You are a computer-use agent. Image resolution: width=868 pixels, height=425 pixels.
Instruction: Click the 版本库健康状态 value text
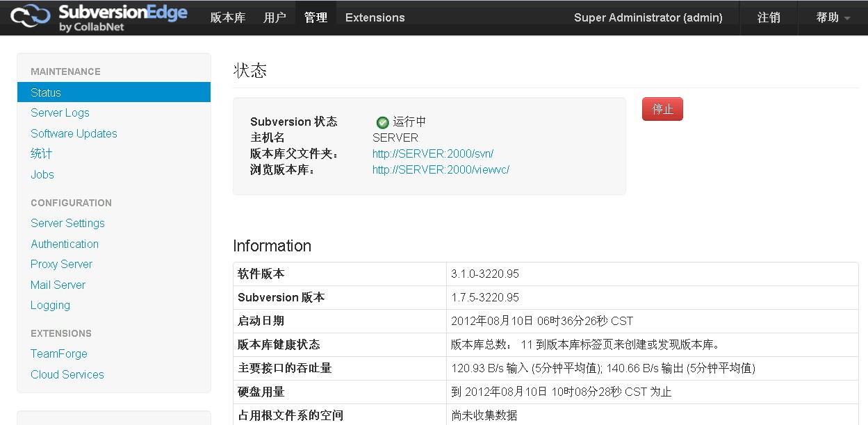click(x=586, y=344)
